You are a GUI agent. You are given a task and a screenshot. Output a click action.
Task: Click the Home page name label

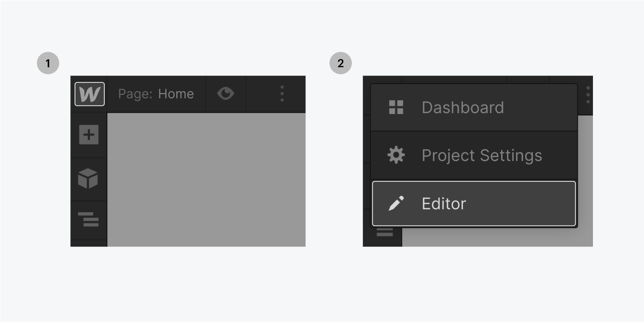click(x=176, y=94)
